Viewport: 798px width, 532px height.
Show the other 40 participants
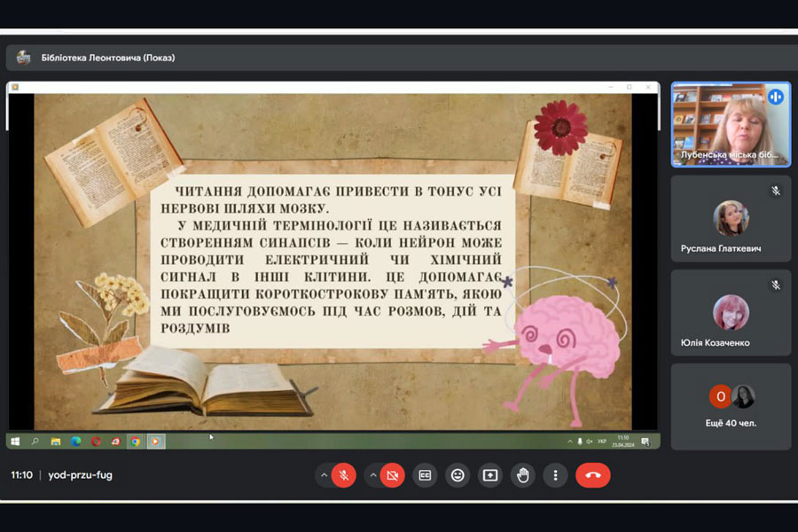(730, 406)
